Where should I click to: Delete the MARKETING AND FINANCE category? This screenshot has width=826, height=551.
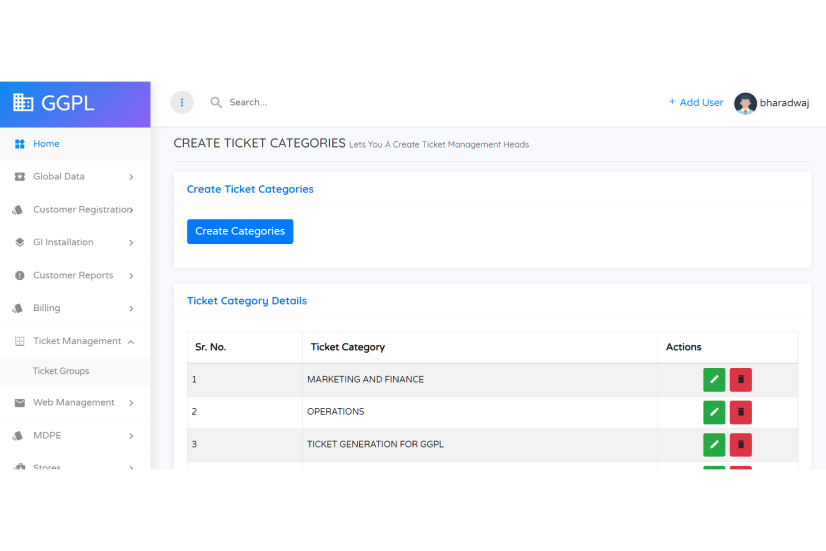click(741, 380)
